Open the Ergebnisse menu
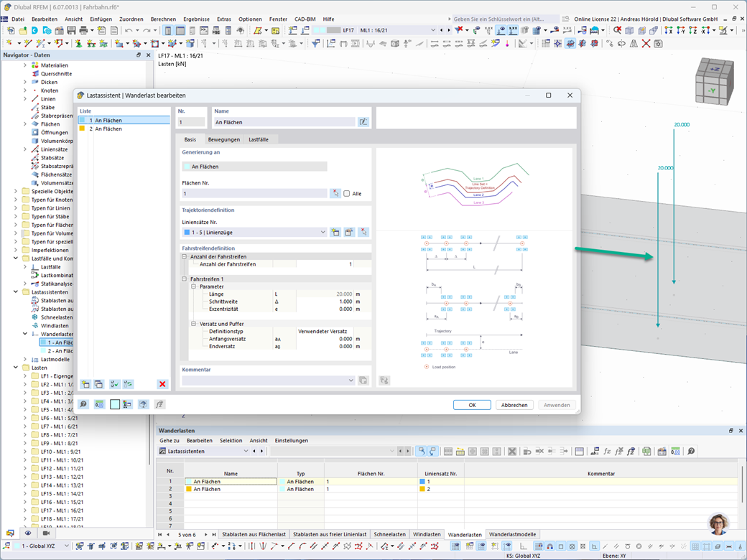Screen dimensions: 747x560 [196, 19]
